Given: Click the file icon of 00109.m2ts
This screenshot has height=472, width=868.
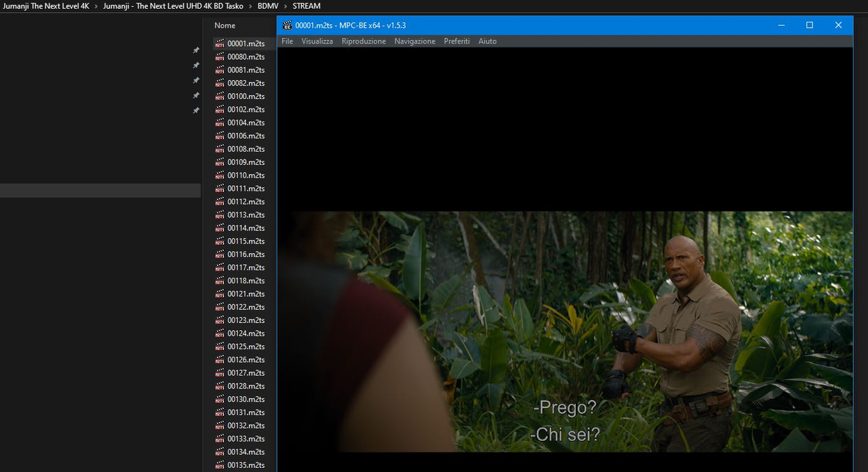Looking at the screenshot, I should pyautogui.click(x=220, y=162).
